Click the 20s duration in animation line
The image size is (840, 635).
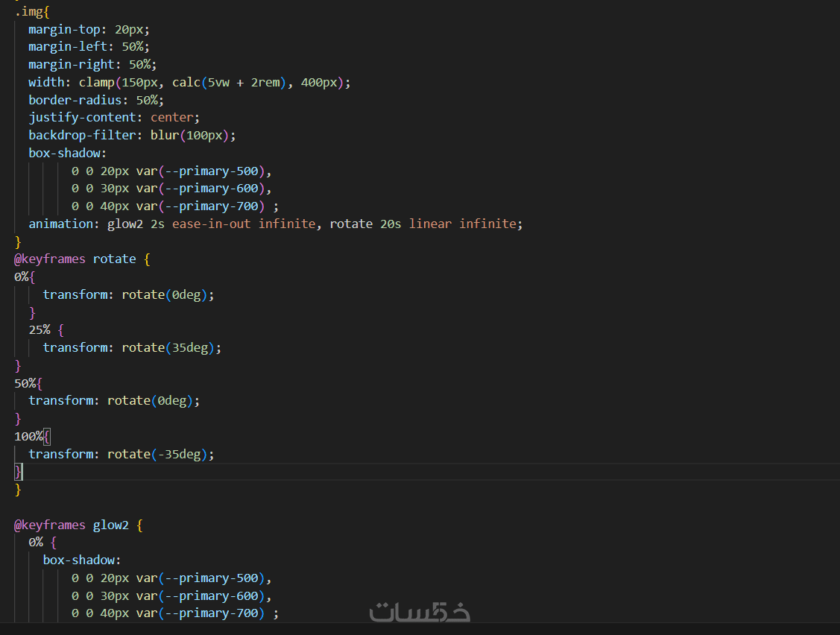(391, 224)
